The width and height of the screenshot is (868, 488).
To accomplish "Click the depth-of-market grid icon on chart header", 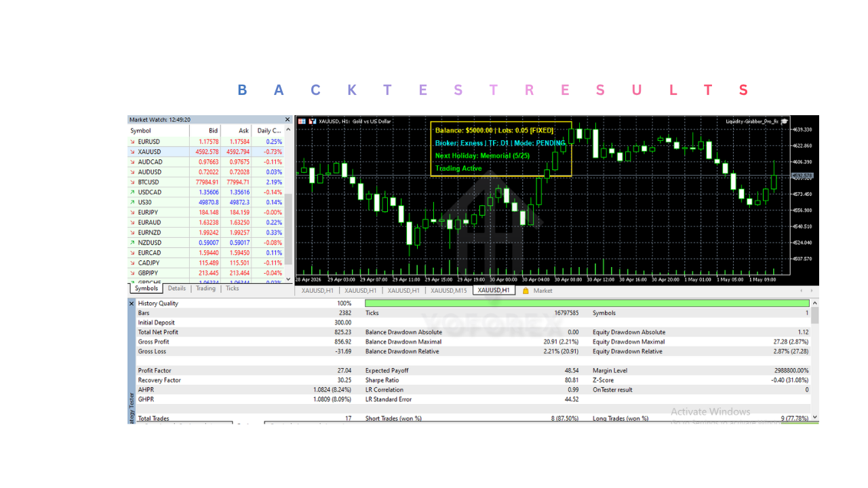I will coord(302,121).
